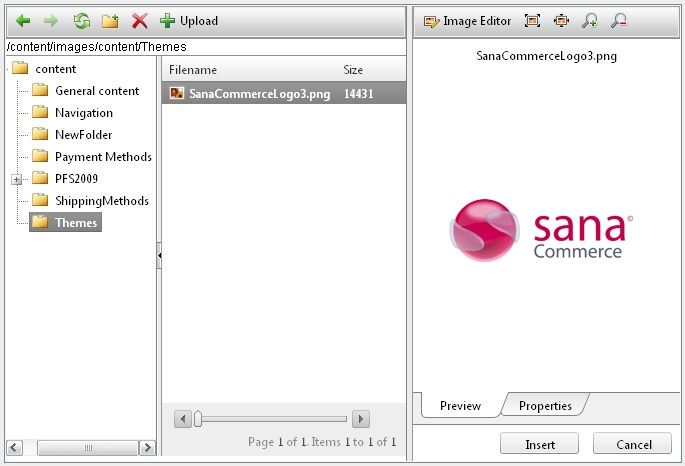
Task: Switch to the Properties tab
Action: click(545, 406)
